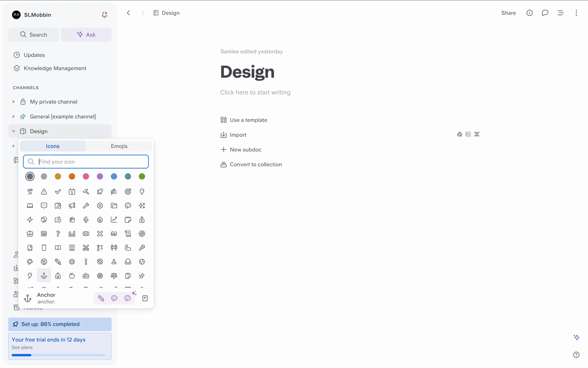This screenshot has width=588, height=368.
Task: Click the info icon in header
Action: pos(530,13)
